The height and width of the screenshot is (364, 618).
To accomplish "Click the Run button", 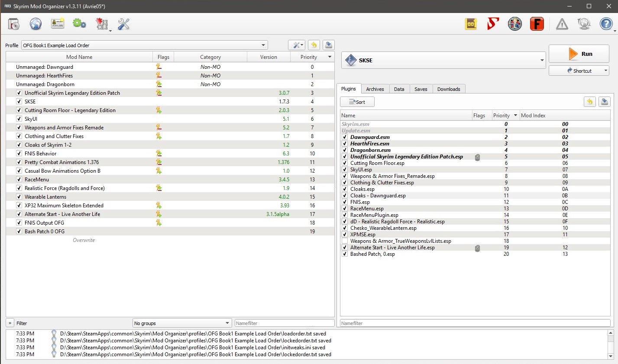I will [x=579, y=54].
